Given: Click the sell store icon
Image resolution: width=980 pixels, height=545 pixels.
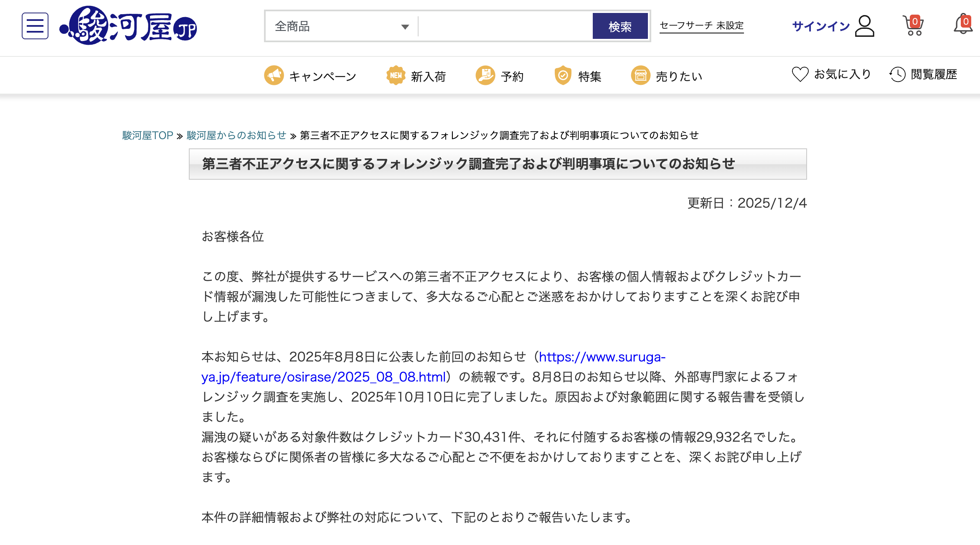Looking at the screenshot, I should [640, 76].
